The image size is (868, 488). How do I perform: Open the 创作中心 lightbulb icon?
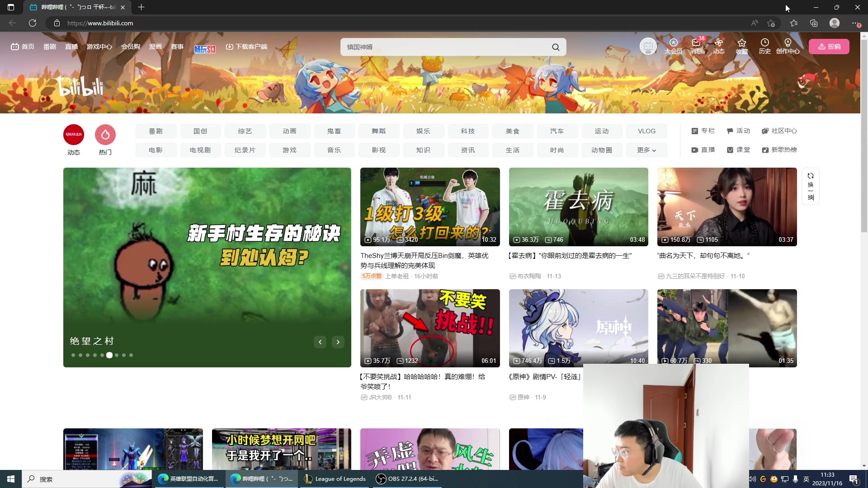[788, 46]
